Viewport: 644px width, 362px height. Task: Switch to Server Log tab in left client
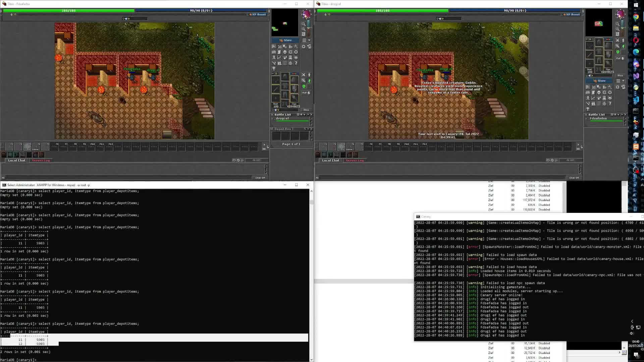click(x=41, y=161)
